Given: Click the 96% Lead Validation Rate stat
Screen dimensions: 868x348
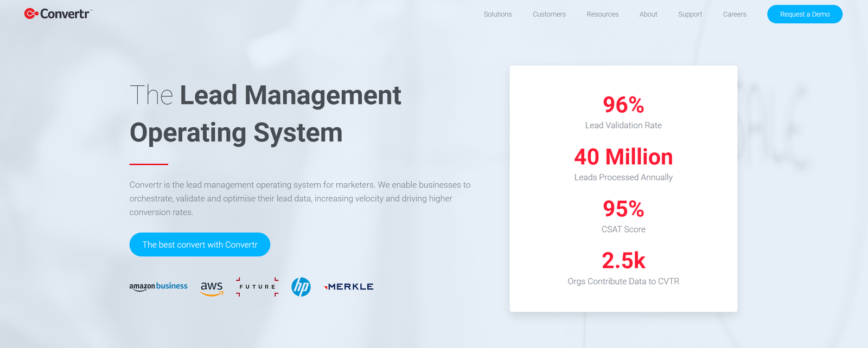Looking at the screenshot, I should point(623,105).
